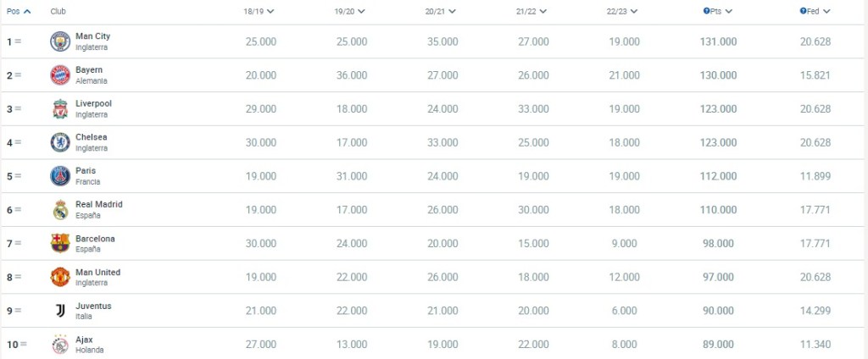Click the Liverpool club crest
868x359 pixels.
tap(59, 109)
